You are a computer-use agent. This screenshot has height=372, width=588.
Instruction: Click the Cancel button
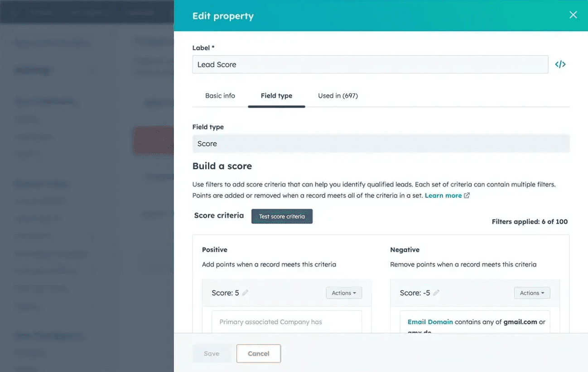258,353
